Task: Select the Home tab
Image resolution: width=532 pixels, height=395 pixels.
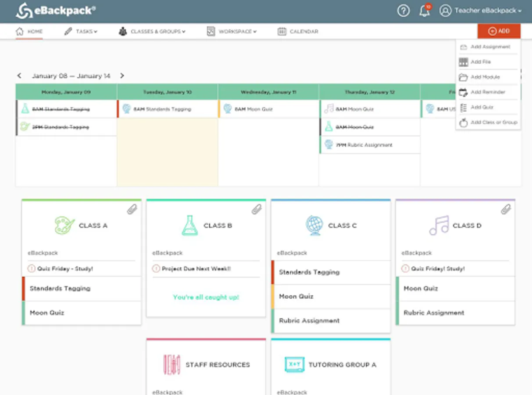Action: tap(29, 32)
